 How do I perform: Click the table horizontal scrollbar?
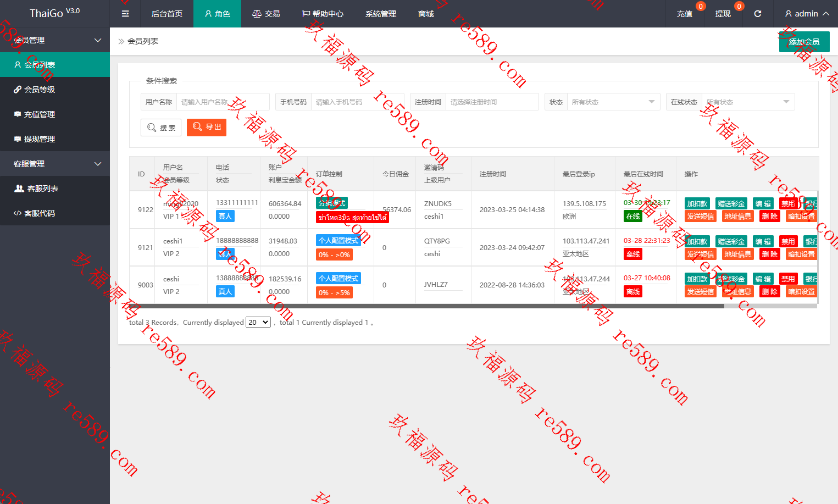[427, 306]
